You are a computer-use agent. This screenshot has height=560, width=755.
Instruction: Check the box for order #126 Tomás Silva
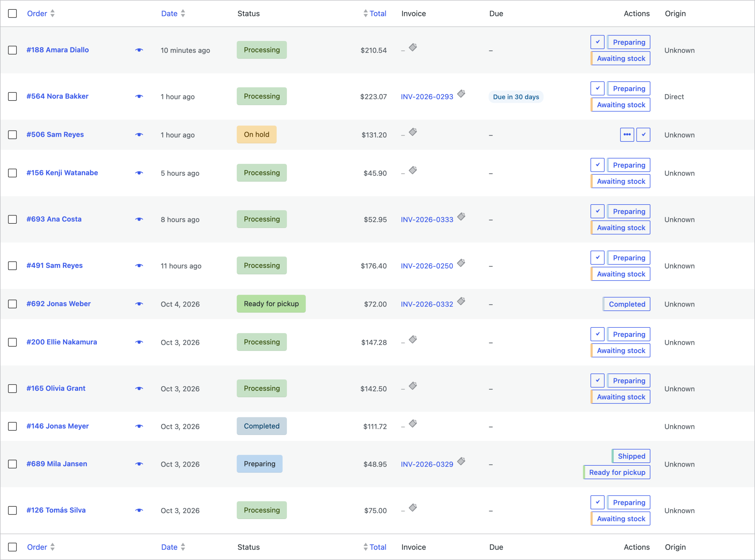click(x=13, y=510)
